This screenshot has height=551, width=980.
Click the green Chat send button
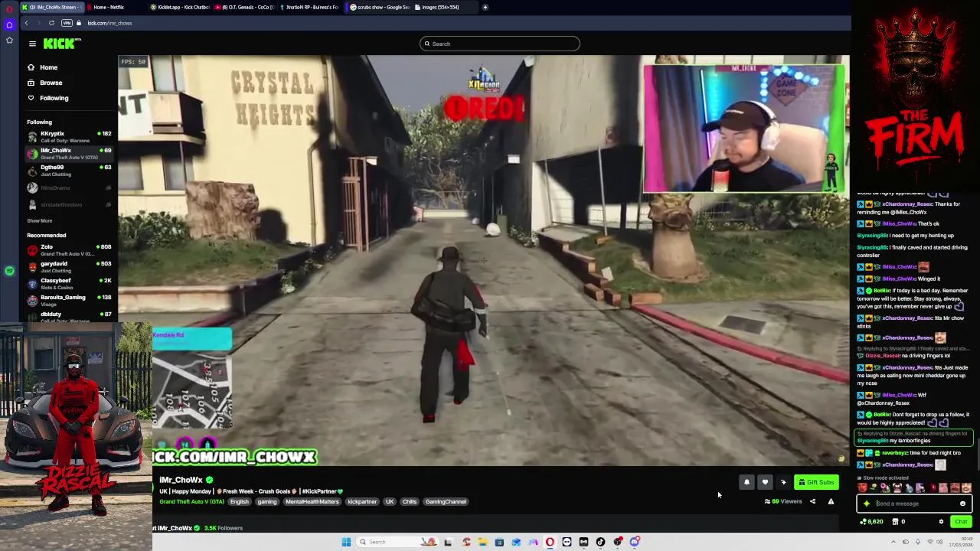(961, 521)
